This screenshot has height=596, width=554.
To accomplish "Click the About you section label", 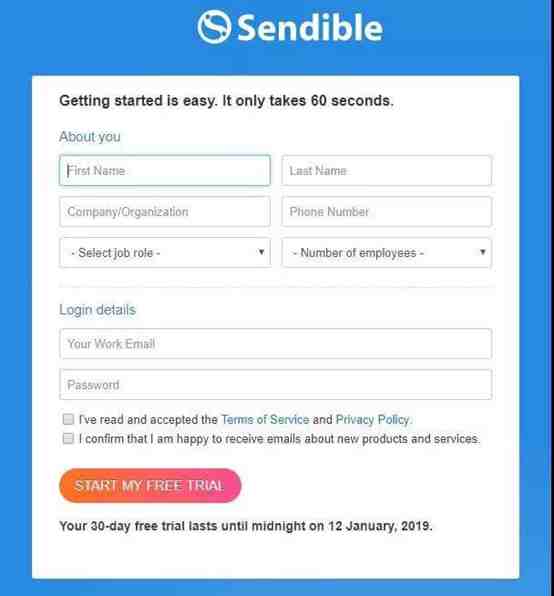I will click(x=90, y=136).
